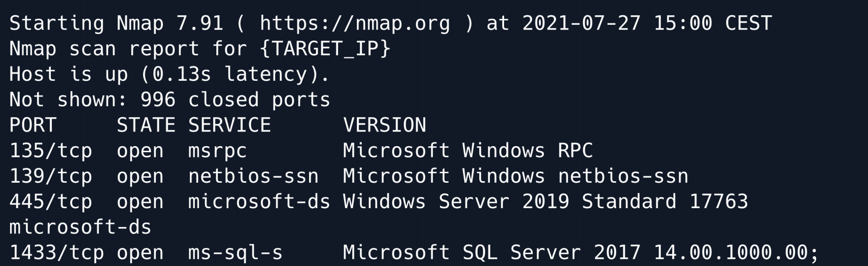The width and height of the screenshot is (868, 266).
Task: Click the 996 closed ports text
Action: (235, 100)
